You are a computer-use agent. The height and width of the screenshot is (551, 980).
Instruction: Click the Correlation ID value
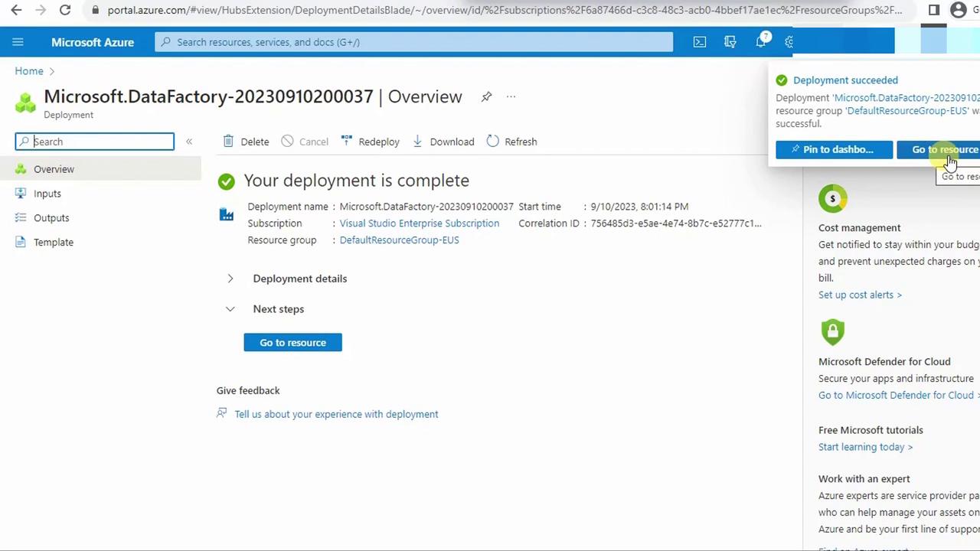point(676,223)
